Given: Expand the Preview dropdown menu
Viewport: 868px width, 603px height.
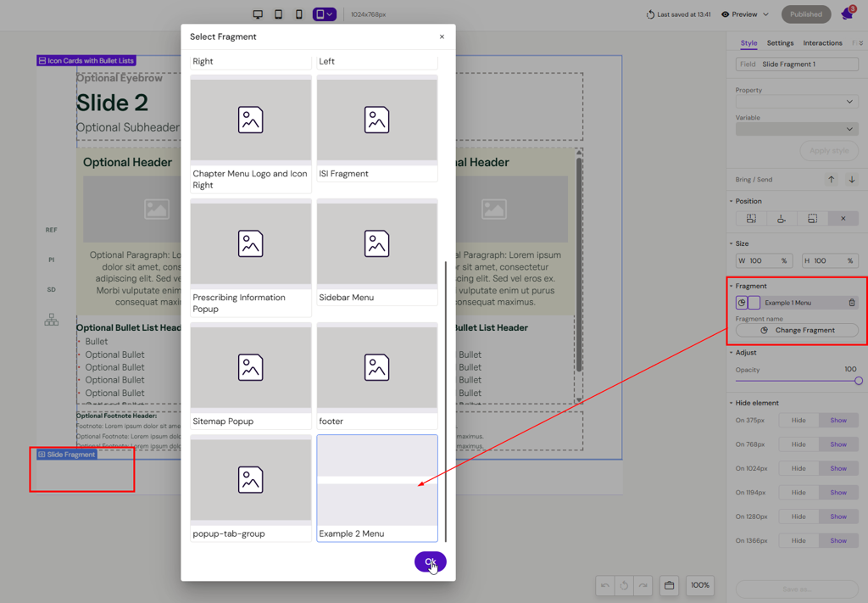Looking at the screenshot, I should point(765,14).
